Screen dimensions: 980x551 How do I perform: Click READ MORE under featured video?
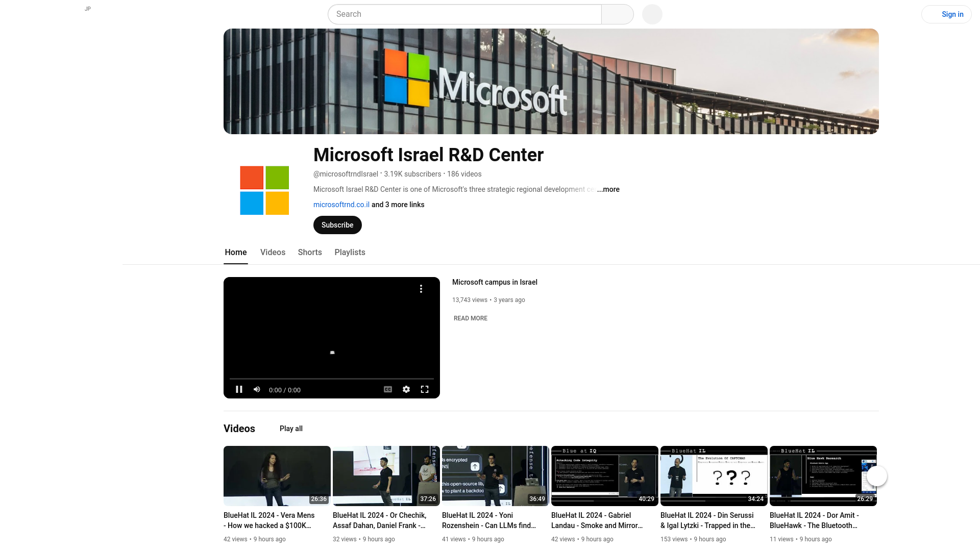[471, 318]
